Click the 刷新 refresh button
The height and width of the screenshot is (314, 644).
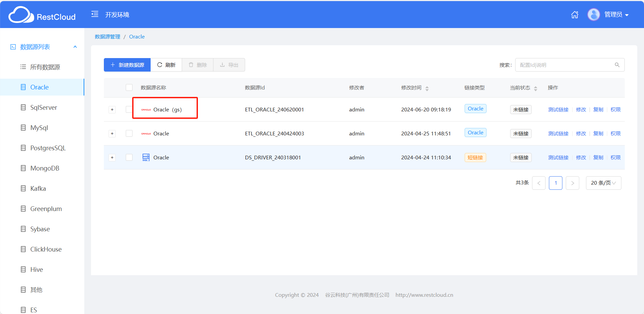click(166, 65)
